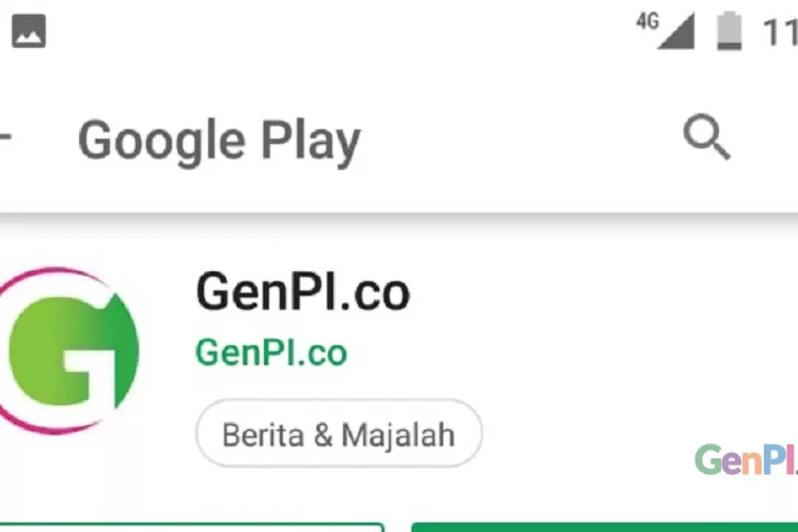Tap empty toolbar space beside Google Play

click(x=519, y=140)
